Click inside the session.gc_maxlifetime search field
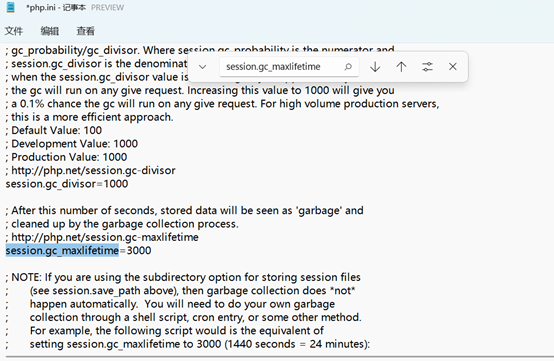 pyautogui.click(x=283, y=67)
